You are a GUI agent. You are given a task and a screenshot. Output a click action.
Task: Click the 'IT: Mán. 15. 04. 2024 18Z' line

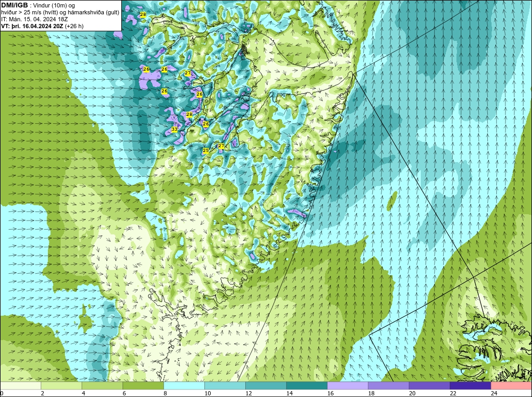point(34,19)
